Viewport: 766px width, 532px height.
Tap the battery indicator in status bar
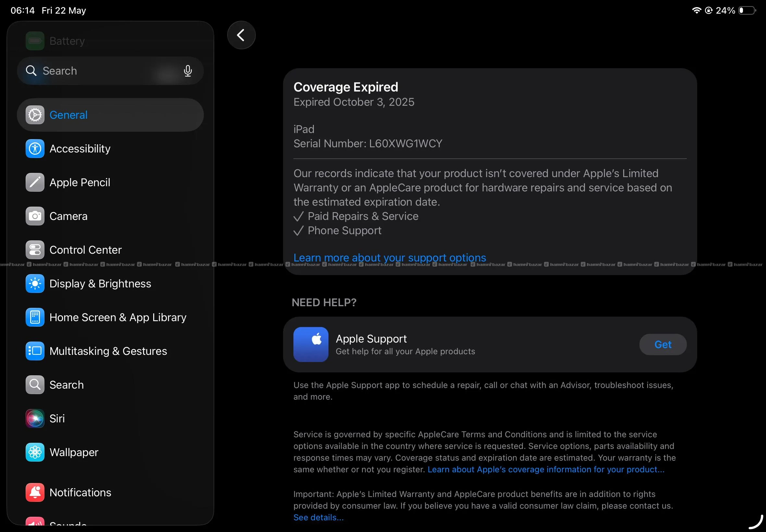coord(747,10)
